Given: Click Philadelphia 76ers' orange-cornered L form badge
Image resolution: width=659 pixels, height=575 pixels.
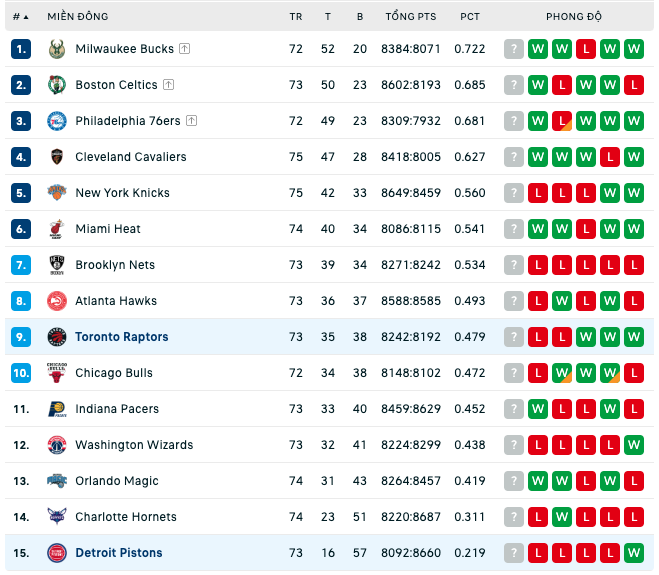Looking at the screenshot, I should [562, 121].
